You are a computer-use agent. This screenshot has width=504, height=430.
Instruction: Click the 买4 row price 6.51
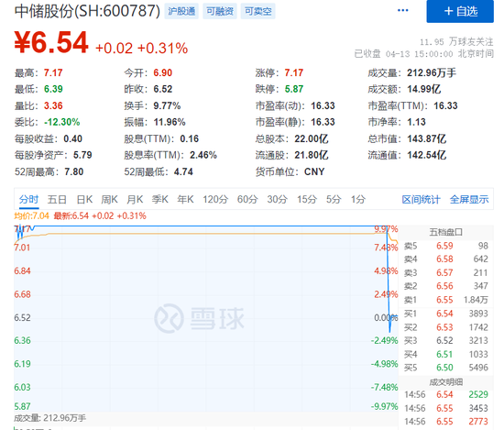pos(444,354)
